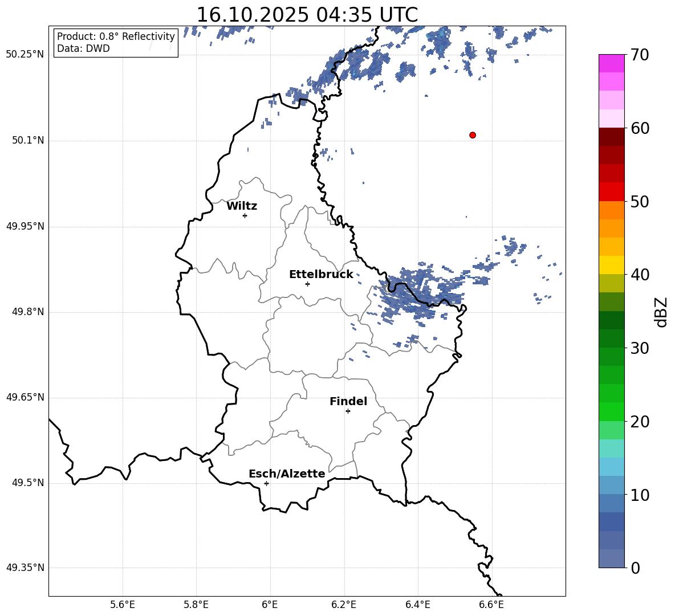Select the Esch/Alzette label text
675x616 pixels.
[x=287, y=474]
